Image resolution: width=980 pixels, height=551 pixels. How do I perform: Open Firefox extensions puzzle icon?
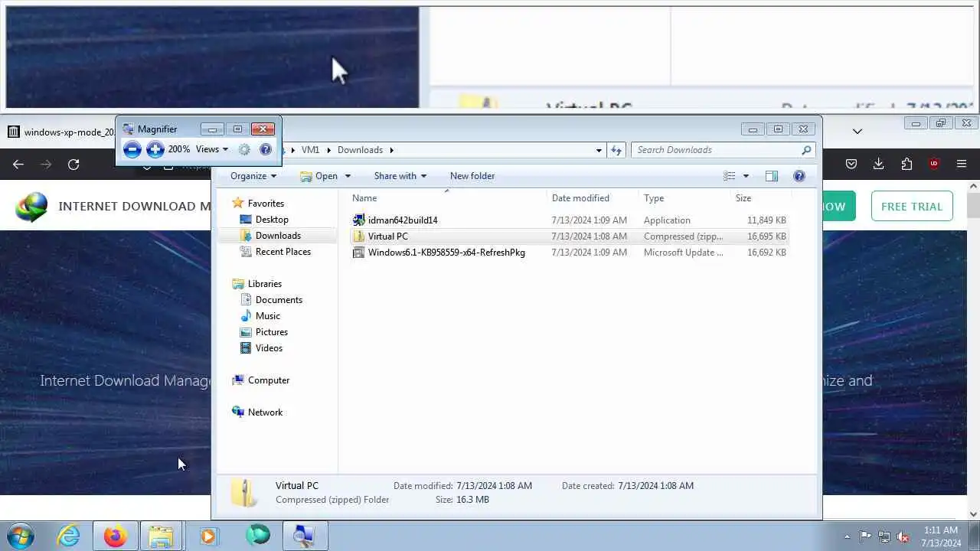pos(906,164)
